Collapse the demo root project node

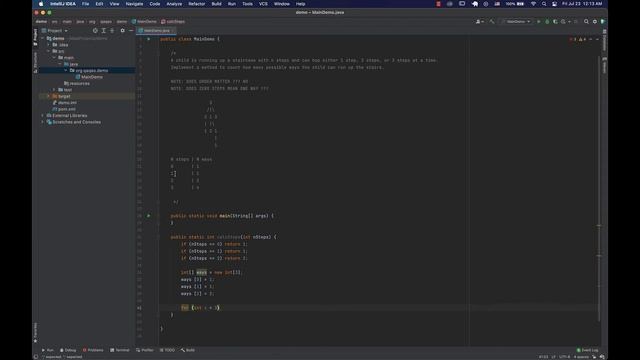[43, 38]
